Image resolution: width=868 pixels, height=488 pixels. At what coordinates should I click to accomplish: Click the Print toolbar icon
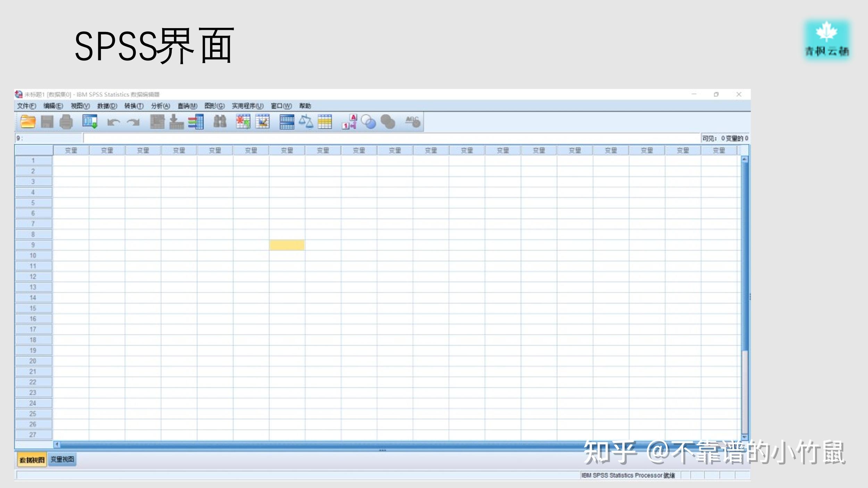(66, 122)
